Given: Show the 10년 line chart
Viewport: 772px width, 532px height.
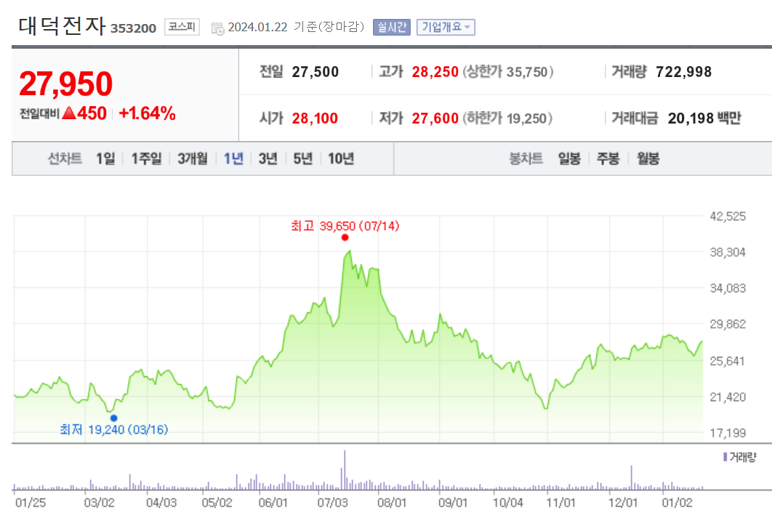Looking at the screenshot, I should pos(341,158).
